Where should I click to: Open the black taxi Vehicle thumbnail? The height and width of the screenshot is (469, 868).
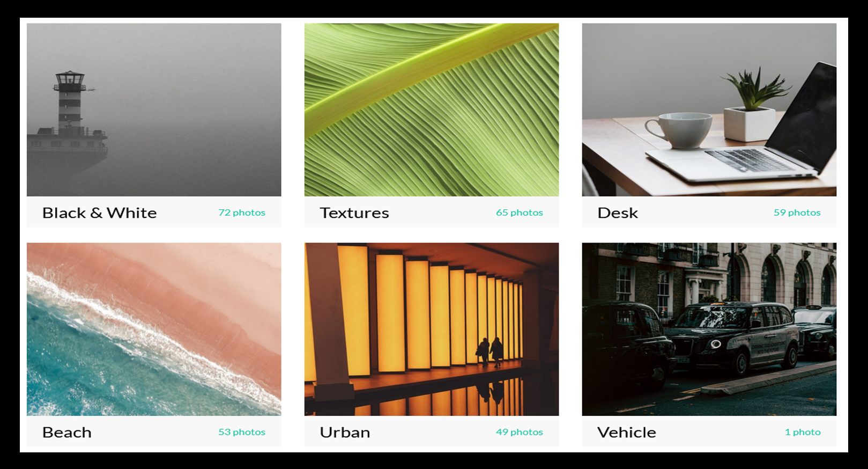(x=709, y=329)
